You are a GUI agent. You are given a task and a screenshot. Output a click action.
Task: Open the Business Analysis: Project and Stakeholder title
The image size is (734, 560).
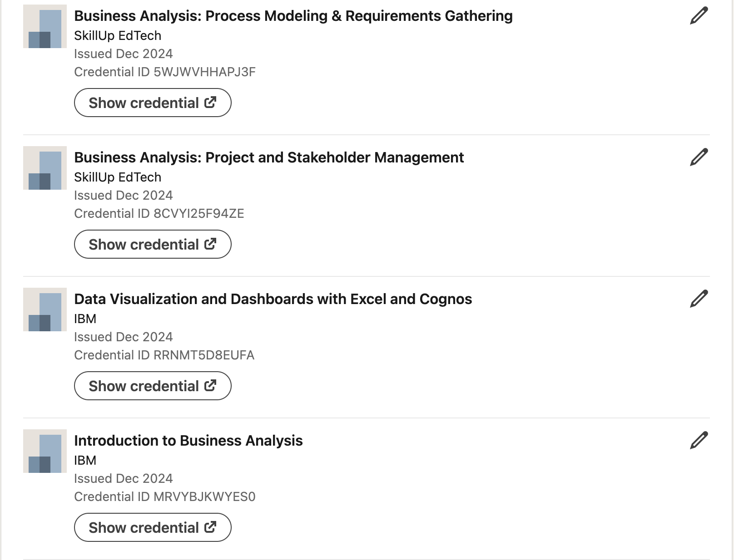(x=269, y=157)
